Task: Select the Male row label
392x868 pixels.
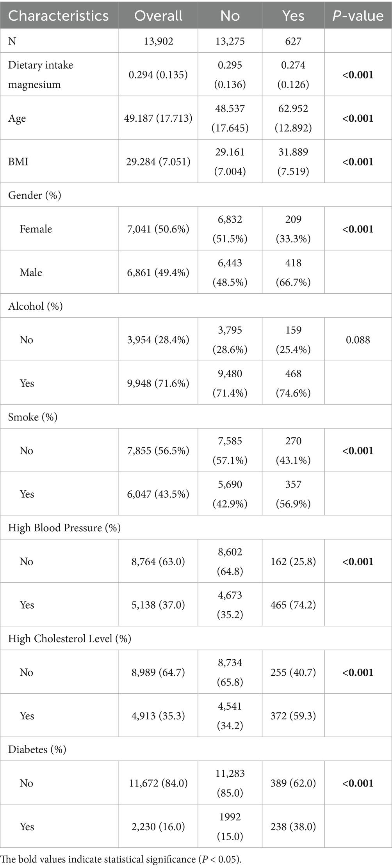Action: click(x=31, y=272)
